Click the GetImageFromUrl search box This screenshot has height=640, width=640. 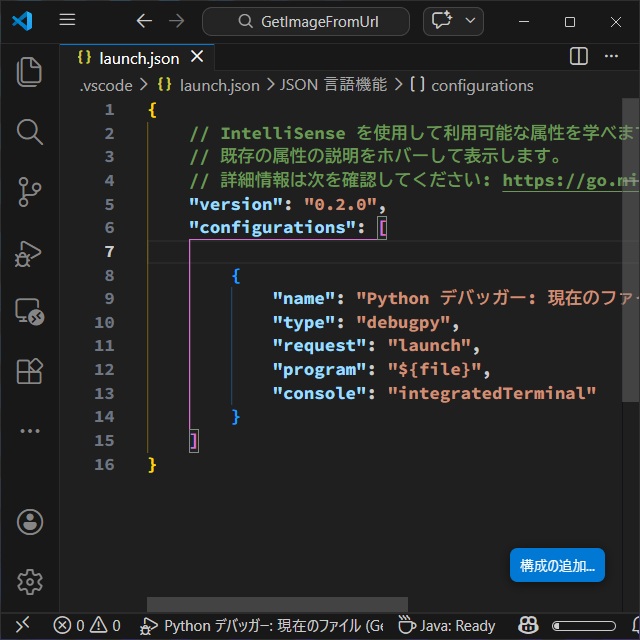click(306, 21)
